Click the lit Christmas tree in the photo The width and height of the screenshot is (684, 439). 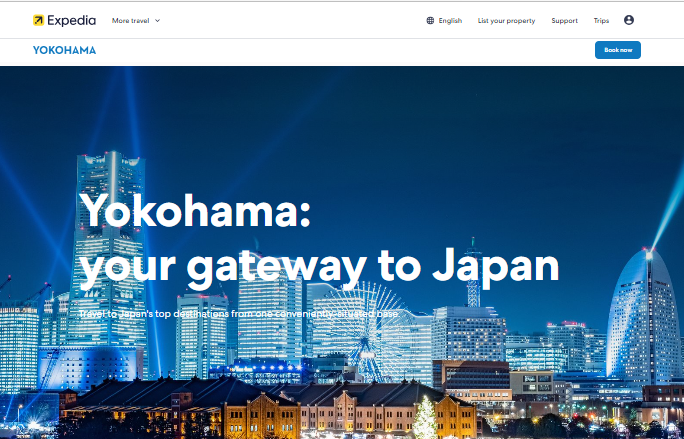point(424,418)
